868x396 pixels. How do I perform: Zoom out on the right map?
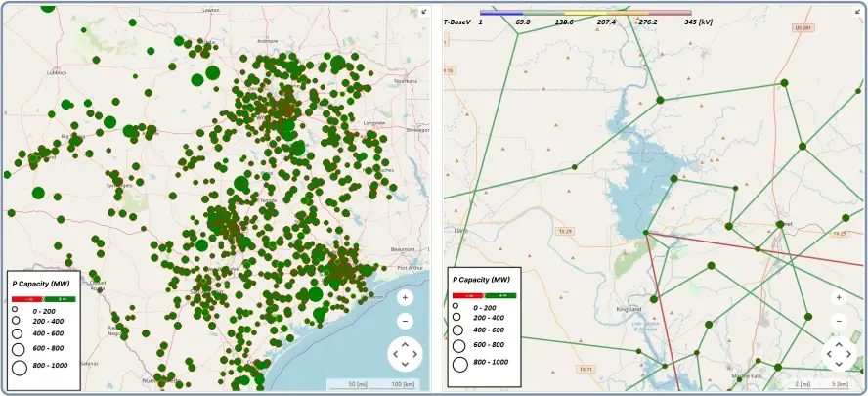tap(838, 321)
